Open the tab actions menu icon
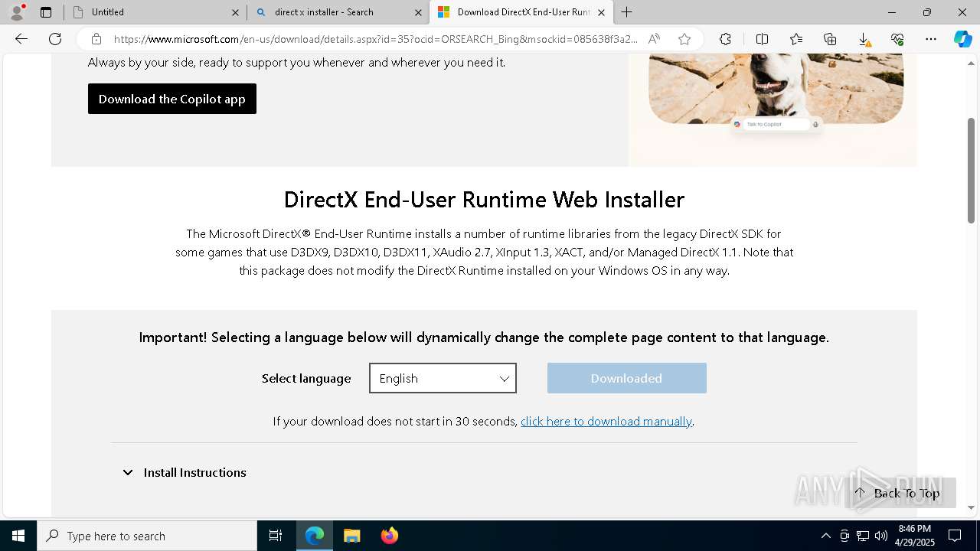The height and width of the screenshot is (551, 980). (46, 12)
